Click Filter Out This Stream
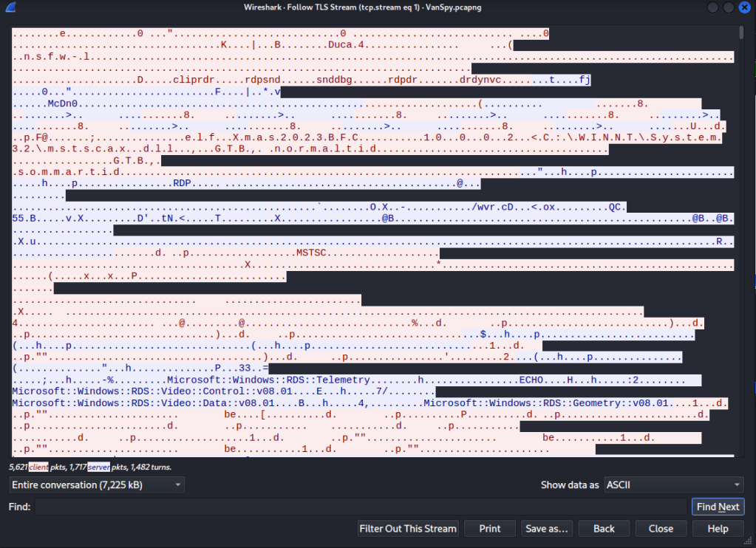This screenshot has height=548, width=756. click(x=408, y=529)
